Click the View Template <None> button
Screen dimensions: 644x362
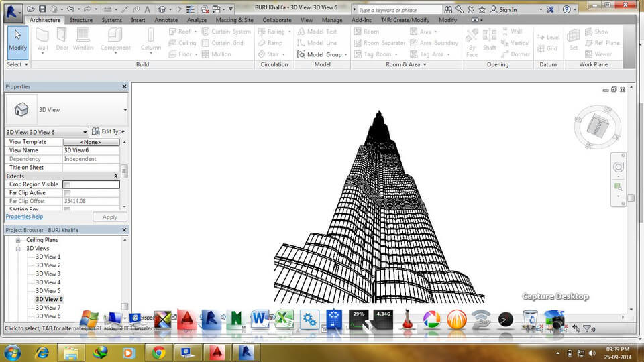91,142
